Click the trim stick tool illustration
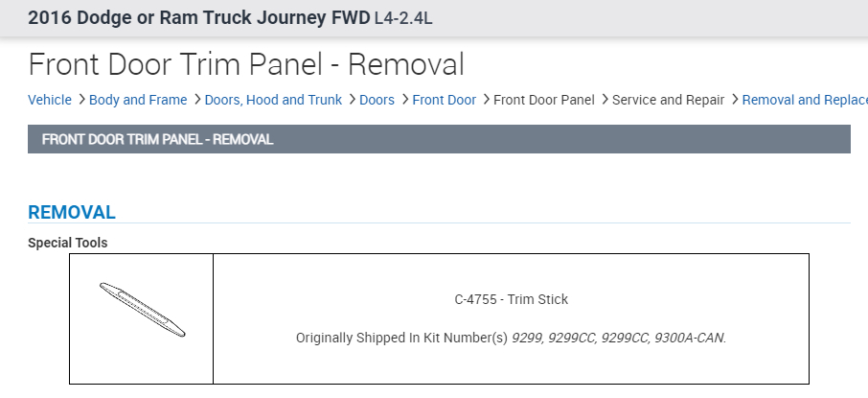The height and width of the screenshot is (398, 868). pos(143,310)
